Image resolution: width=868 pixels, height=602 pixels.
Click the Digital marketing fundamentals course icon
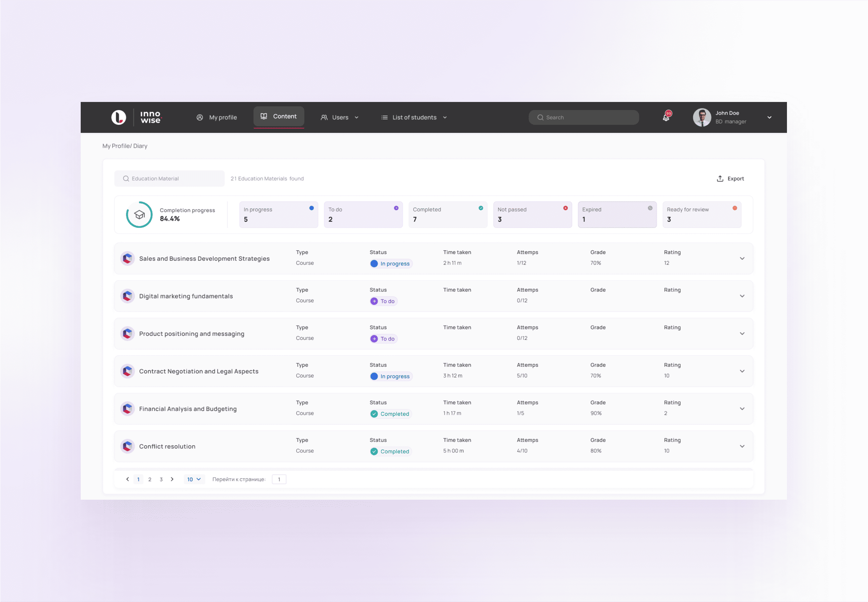click(127, 296)
